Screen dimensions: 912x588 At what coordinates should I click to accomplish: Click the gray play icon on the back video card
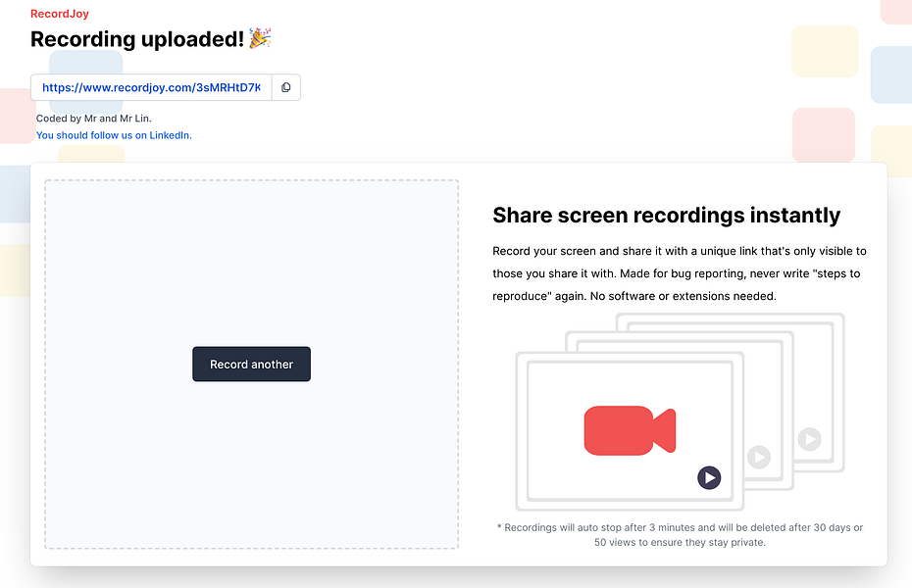(x=809, y=439)
